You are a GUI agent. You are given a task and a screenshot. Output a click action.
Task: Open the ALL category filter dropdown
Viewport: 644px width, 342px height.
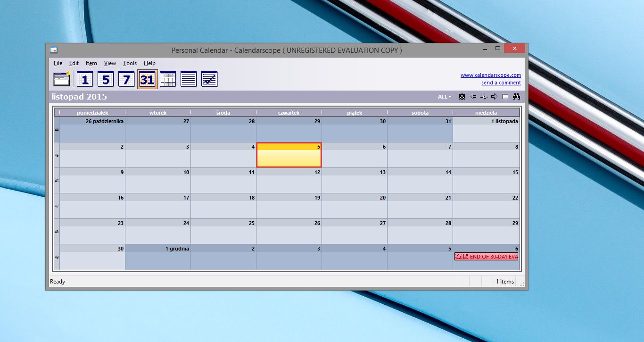[445, 97]
